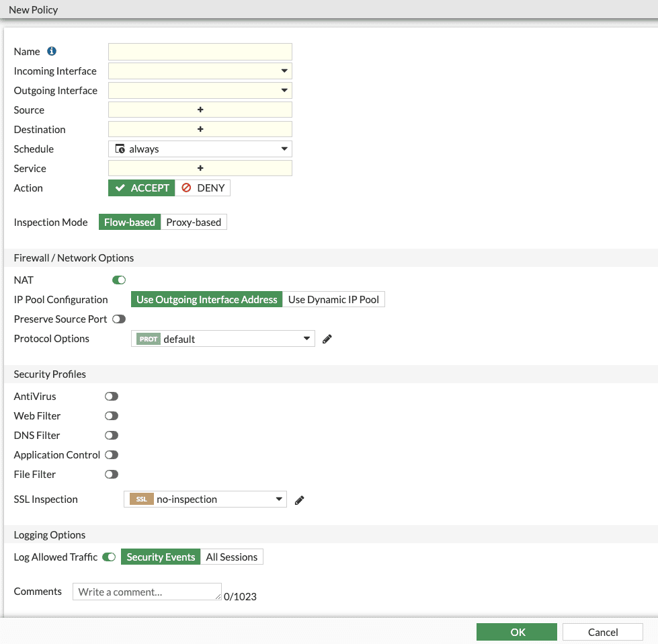The height and width of the screenshot is (644, 658).
Task: Click the info icon beside Name
Action: click(52, 51)
